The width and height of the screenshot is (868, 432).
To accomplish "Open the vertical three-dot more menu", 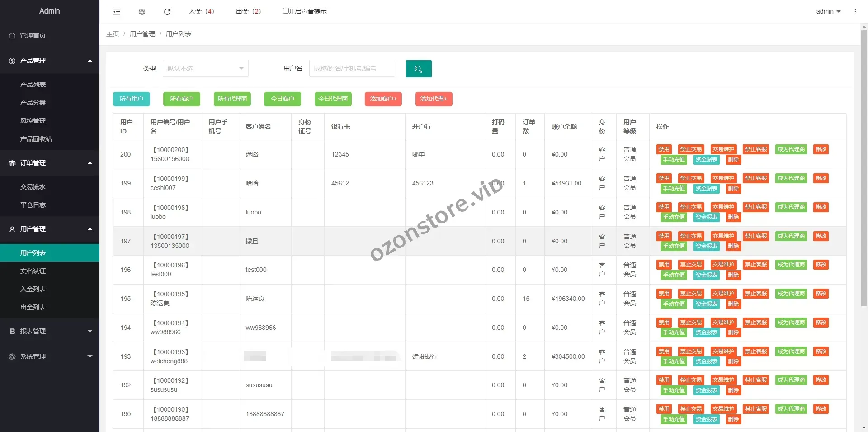I will point(855,12).
